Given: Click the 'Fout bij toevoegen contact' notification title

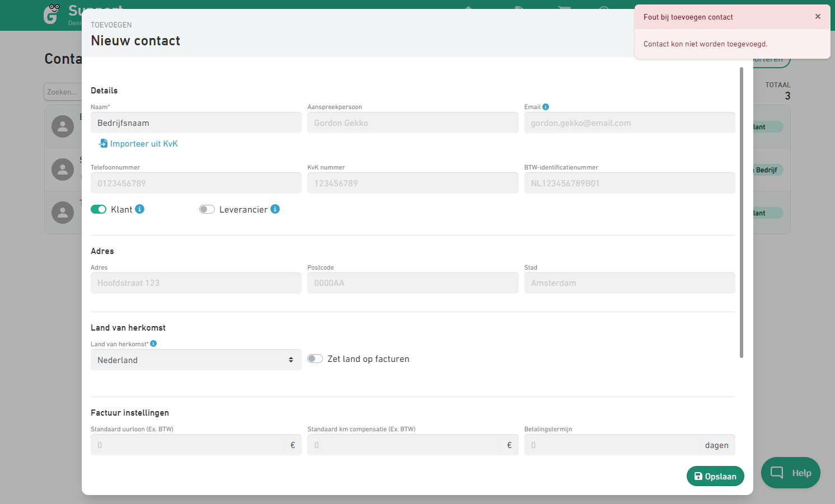Looking at the screenshot, I should coord(688,17).
